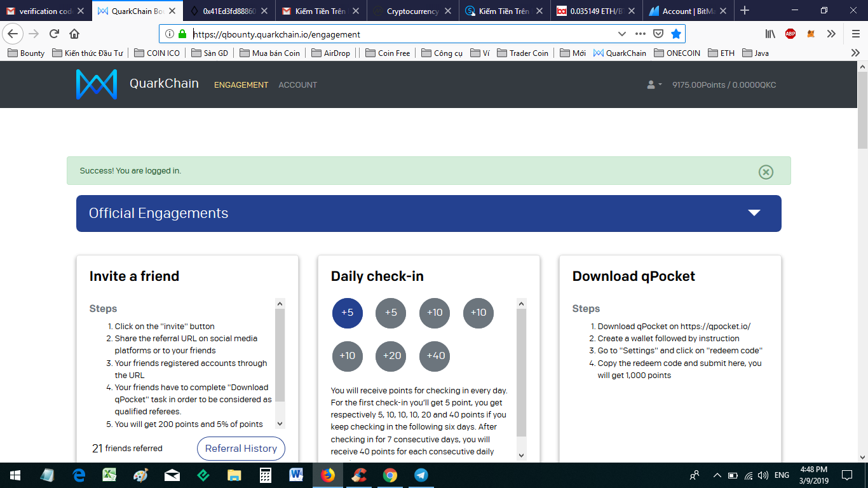Close the Cryptocurrency tab
Image resolution: width=868 pixels, height=488 pixels.
point(447,11)
